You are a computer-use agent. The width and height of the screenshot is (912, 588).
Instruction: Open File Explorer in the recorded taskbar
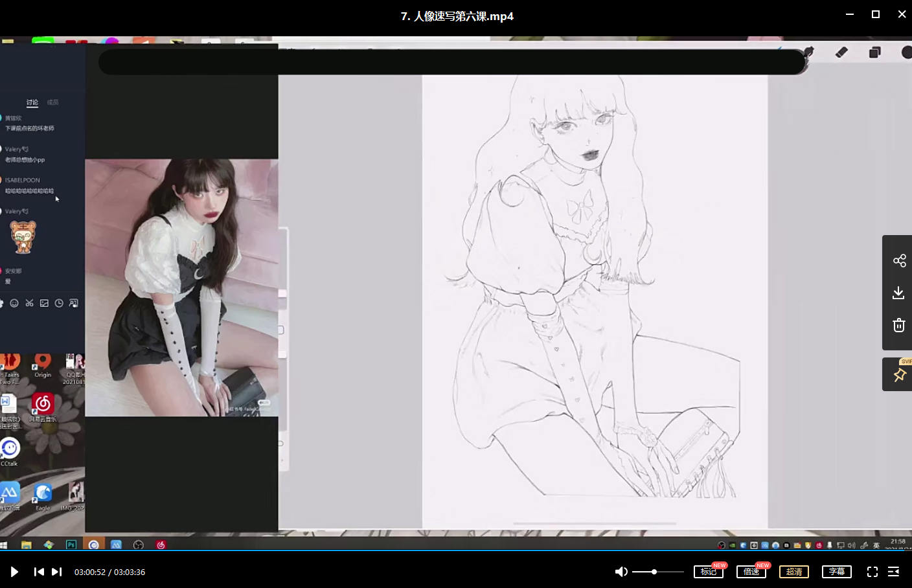[x=27, y=545]
